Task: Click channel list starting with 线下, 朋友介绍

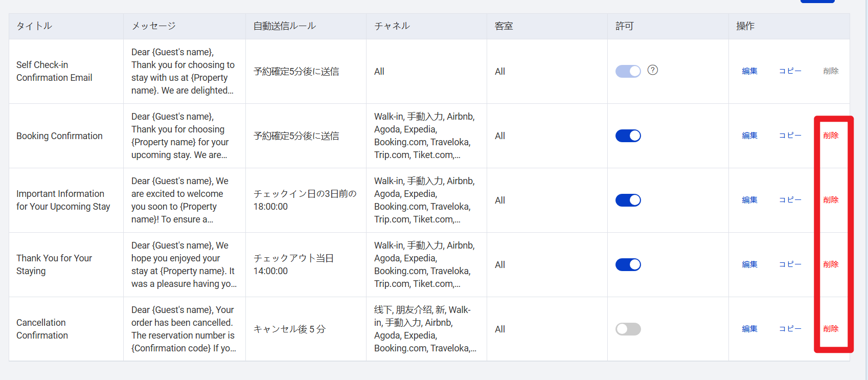Action: [x=425, y=329]
